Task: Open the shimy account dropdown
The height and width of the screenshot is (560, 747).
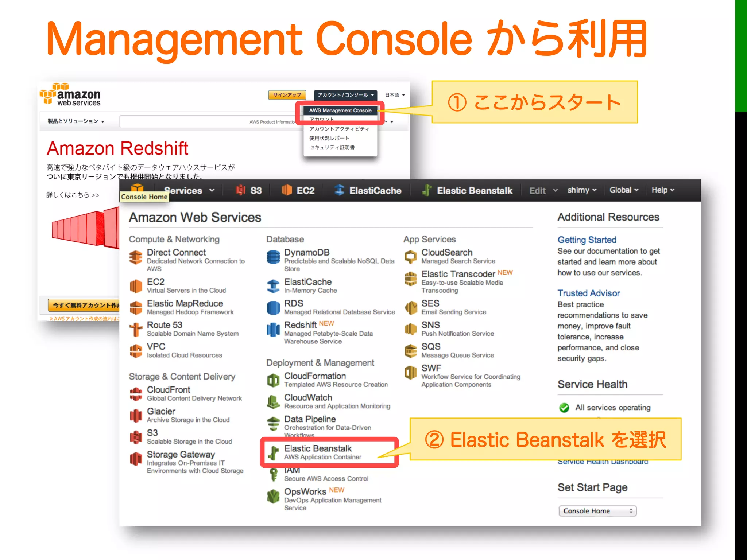Action: click(x=582, y=190)
